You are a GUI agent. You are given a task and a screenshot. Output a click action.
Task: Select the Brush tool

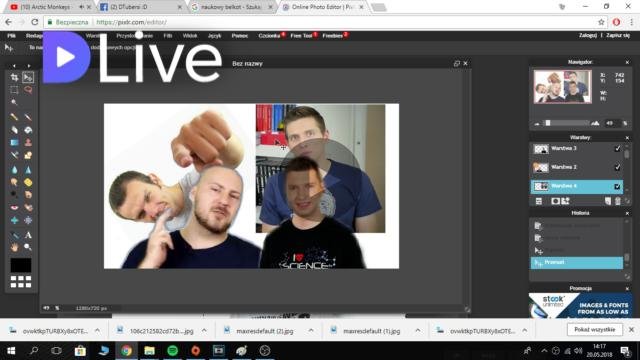point(28,117)
